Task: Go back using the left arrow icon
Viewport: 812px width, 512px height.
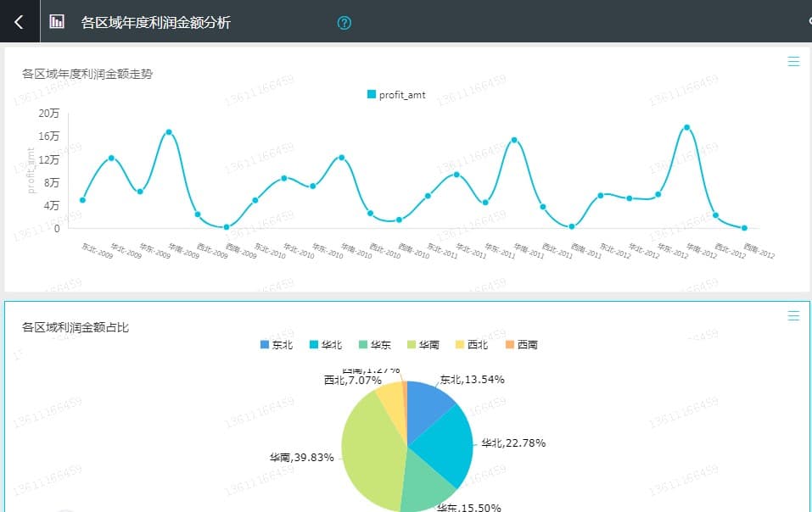Action: [x=20, y=22]
